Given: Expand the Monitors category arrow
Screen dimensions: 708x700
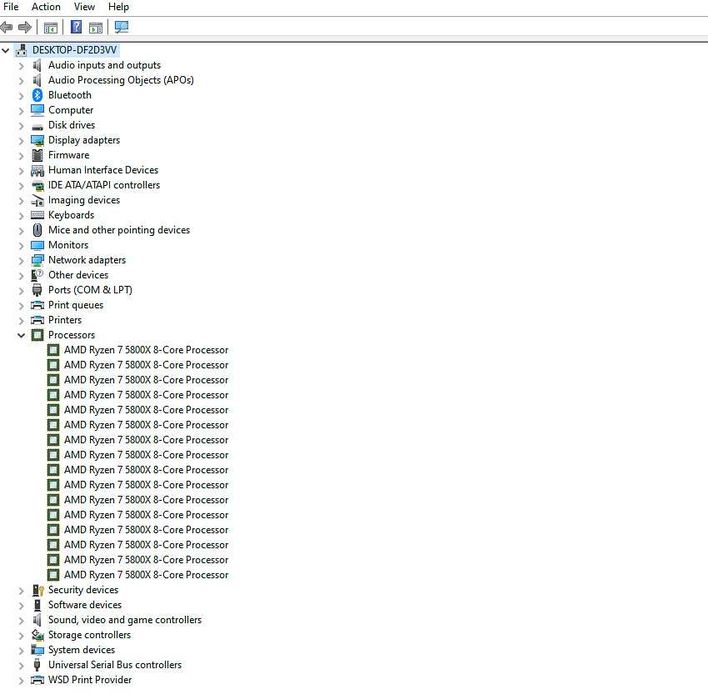Looking at the screenshot, I should (21, 246).
